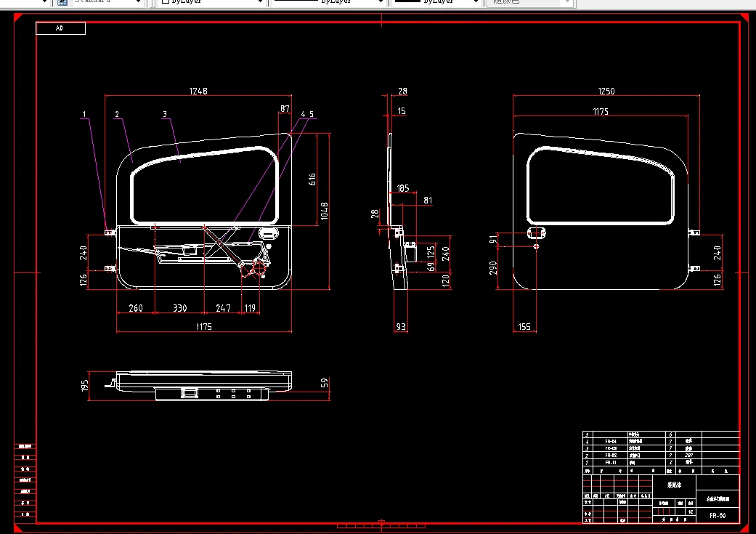Select the 15 dimension text
The width and height of the screenshot is (756, 534).
click(402, 111)
